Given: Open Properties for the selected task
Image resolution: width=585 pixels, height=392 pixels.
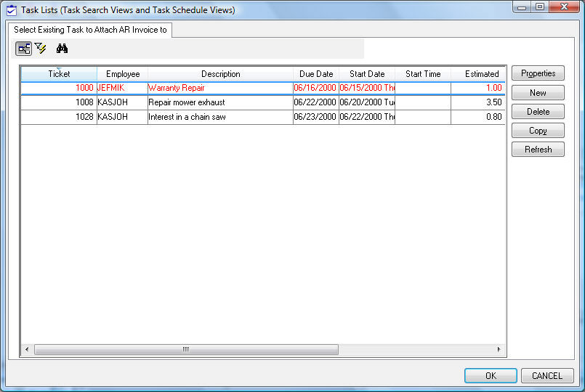Looking at the screenshot, I should (538, 73).
